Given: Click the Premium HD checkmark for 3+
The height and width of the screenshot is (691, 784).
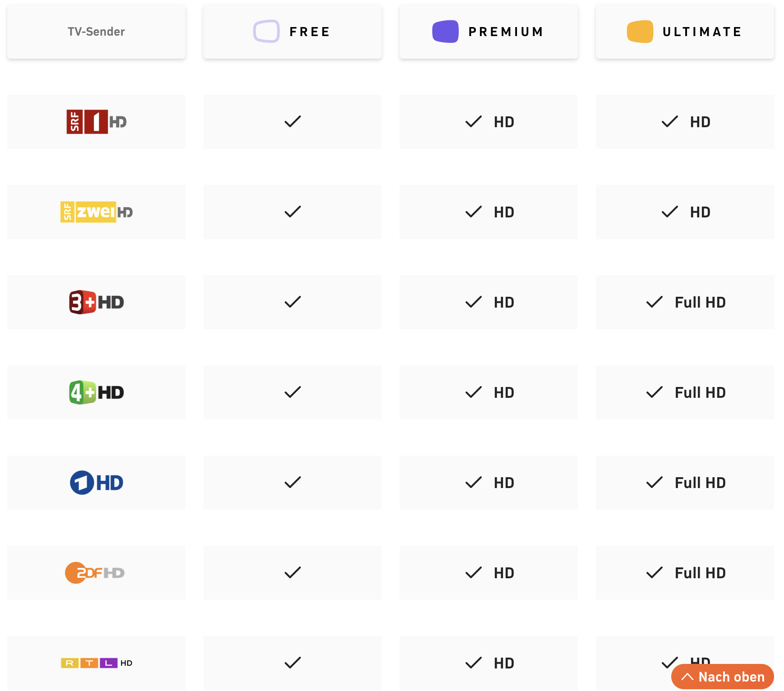Looking at the screenshot, I should [x=474, y=302].
